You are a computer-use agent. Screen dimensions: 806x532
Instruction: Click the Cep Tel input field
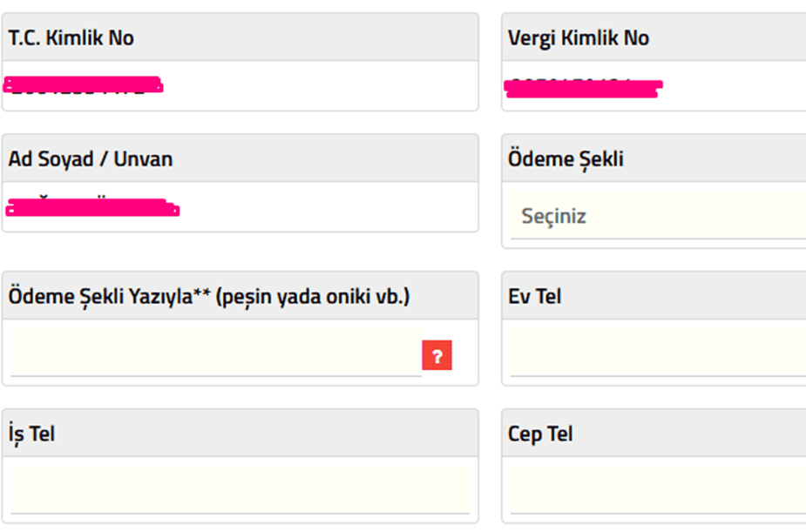tap(658, 490)
